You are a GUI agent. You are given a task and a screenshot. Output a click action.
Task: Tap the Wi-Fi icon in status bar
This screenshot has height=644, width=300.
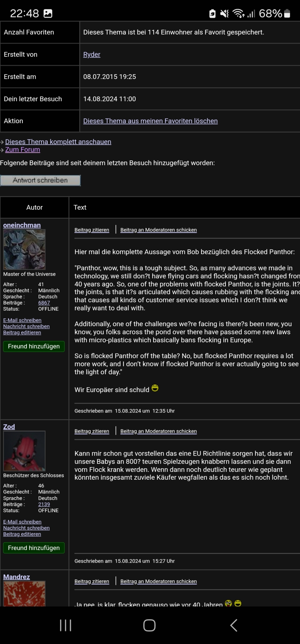[x=238, y=14]
